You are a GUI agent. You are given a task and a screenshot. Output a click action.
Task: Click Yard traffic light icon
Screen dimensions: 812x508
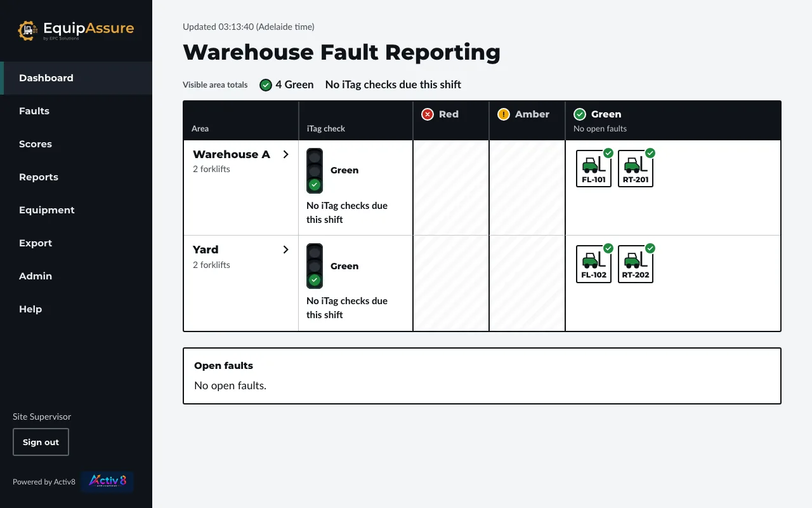tap(315, 266)
